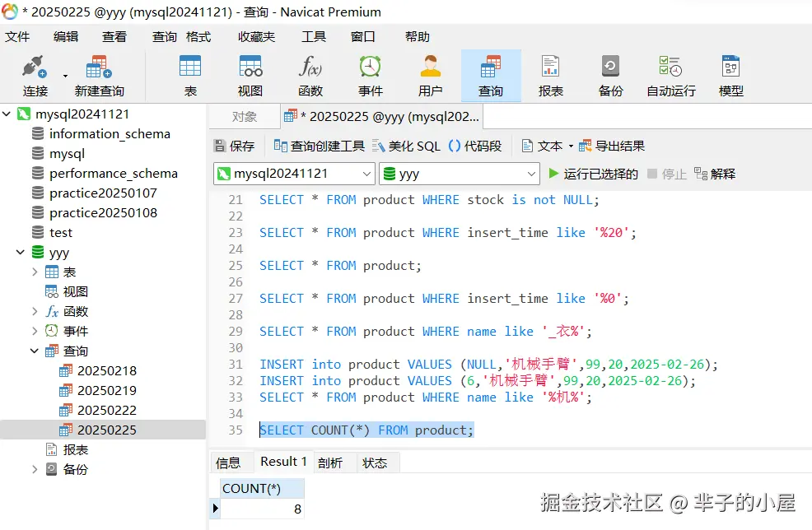
Task: Select the 视图 (Views) tree node
Action: 75,291
